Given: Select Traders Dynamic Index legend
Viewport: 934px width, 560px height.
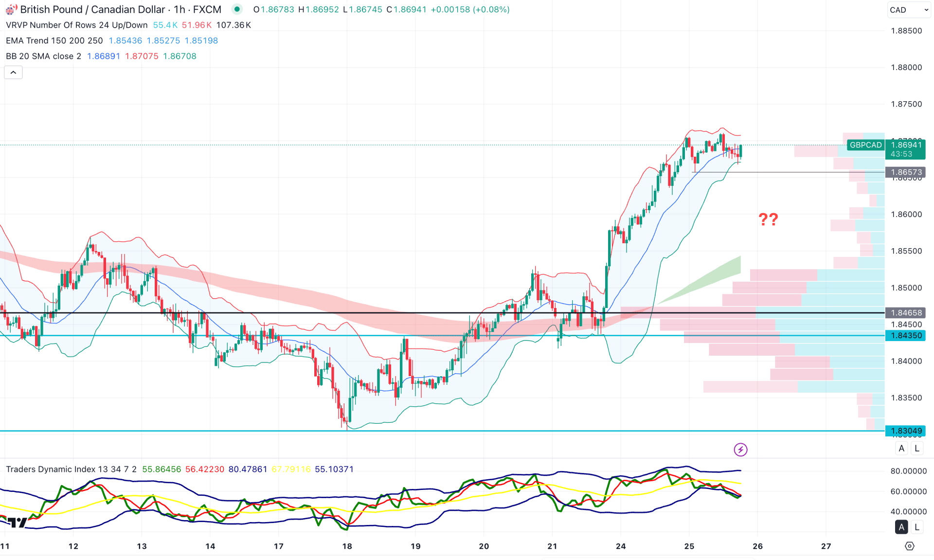Looking at the screenshot, I should click(x=71, y=469).
